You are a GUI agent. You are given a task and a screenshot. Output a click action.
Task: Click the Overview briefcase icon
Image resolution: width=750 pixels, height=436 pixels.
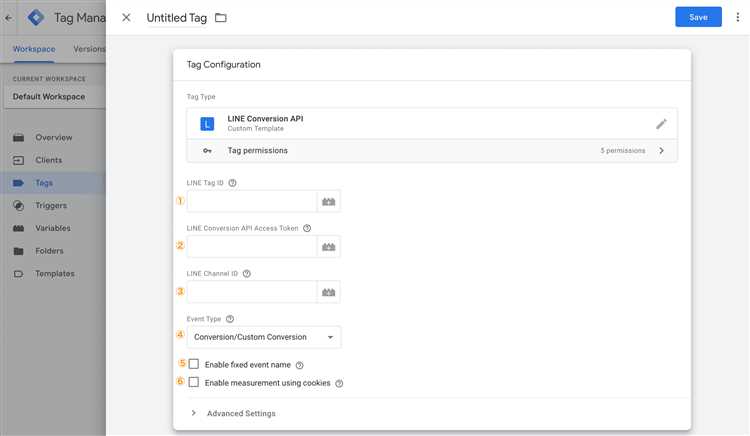point(18,138)
